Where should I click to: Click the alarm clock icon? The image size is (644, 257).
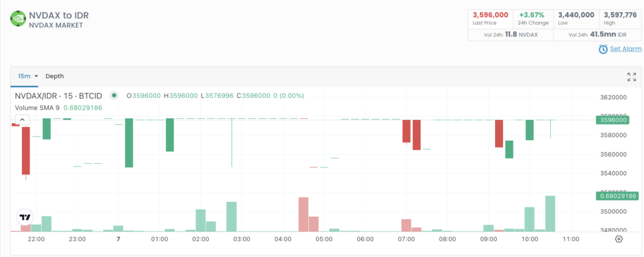tap(603, 49)
